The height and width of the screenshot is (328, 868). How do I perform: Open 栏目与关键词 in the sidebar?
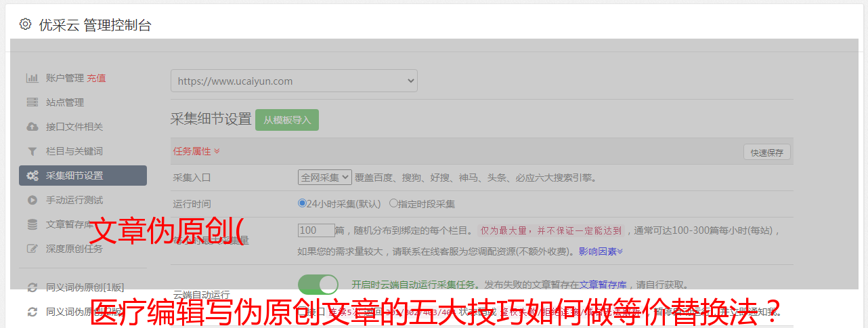click(x=74, y=151)
